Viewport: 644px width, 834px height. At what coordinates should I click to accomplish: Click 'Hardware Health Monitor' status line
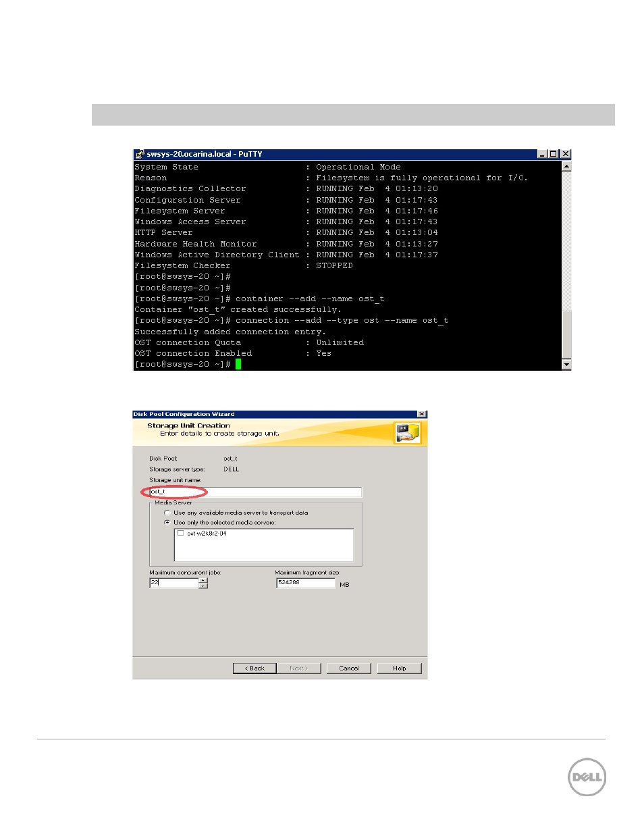[286, 244]
